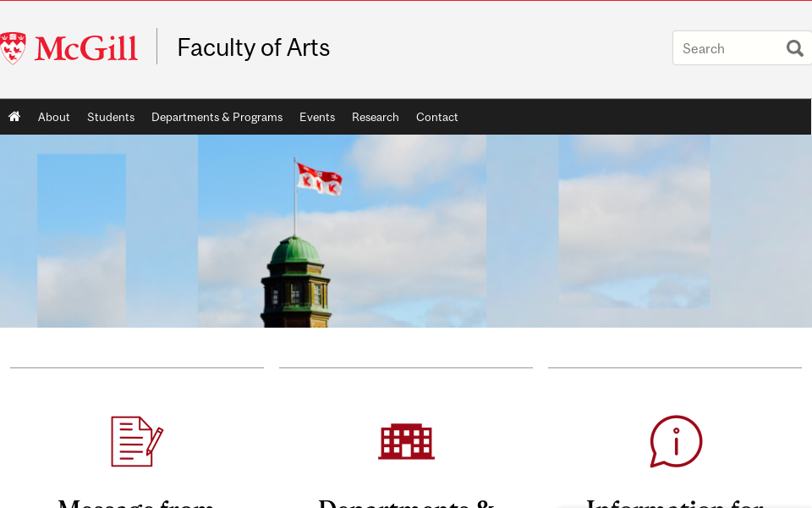This screenshot has width=812, height=508.
Task: Open the Departments & Programs menu
Action: [217, 116]
